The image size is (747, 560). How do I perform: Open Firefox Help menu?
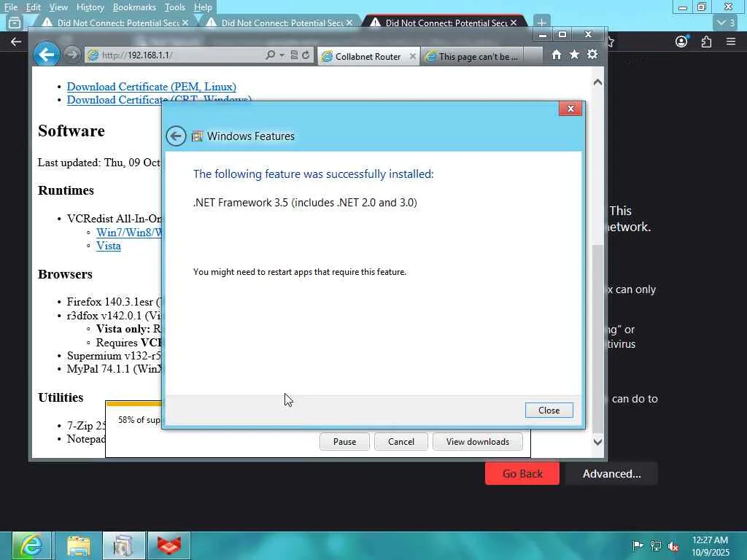pos(203,7)
